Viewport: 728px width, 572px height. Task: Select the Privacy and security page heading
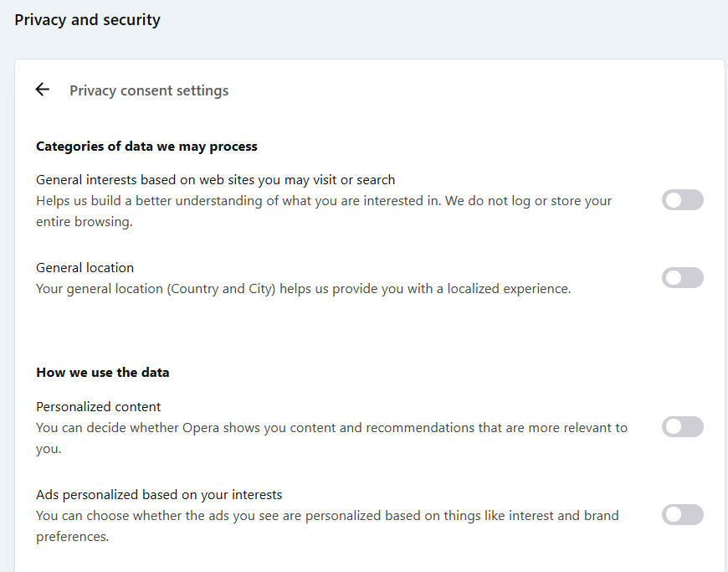click(87, 20)
